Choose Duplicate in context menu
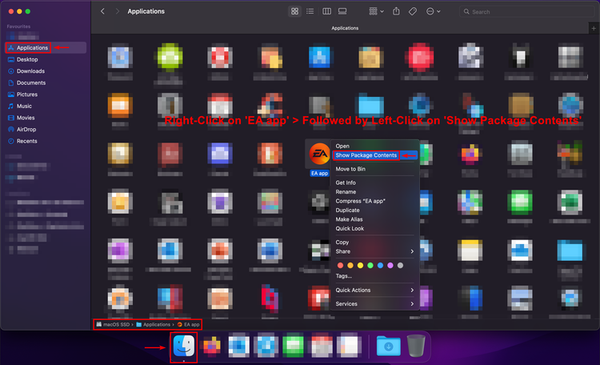The width and height of the screenshot is (600, 365). 375,210
